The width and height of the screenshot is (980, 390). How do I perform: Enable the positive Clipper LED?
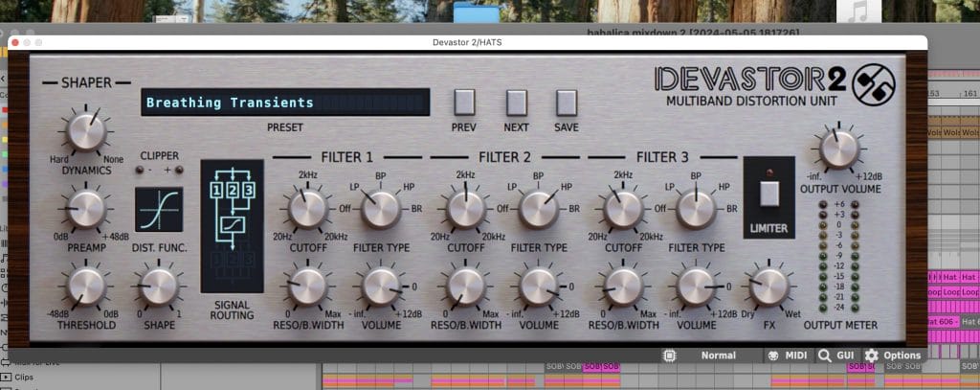coord(179,170)
